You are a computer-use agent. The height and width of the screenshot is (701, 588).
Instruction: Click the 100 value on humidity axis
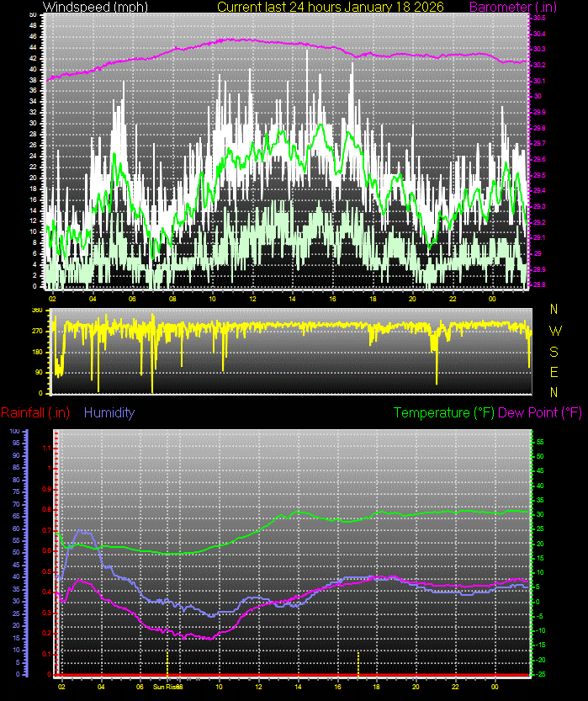pyautogui.click(x=13, y=431)
